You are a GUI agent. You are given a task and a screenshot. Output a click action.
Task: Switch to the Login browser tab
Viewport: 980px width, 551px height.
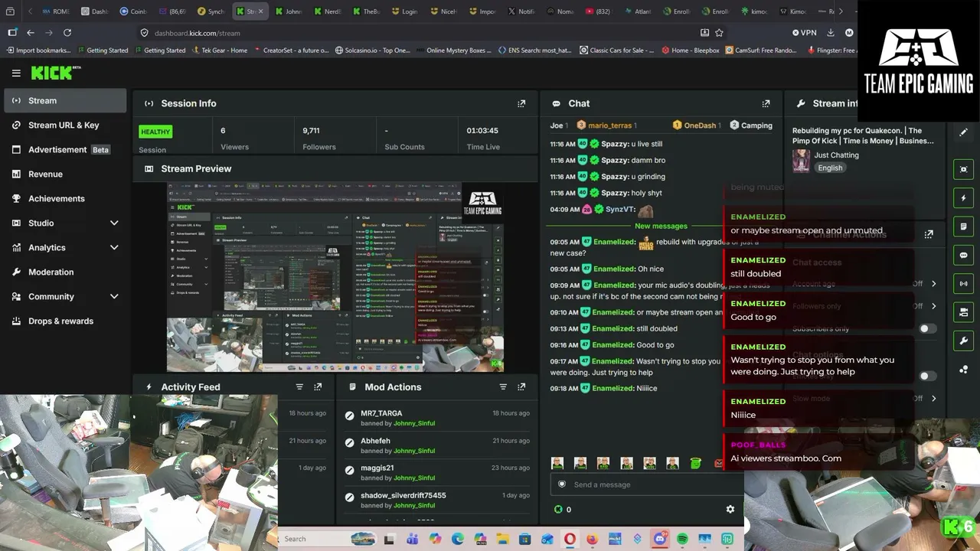pyautogui.click(x=404, y=11)
